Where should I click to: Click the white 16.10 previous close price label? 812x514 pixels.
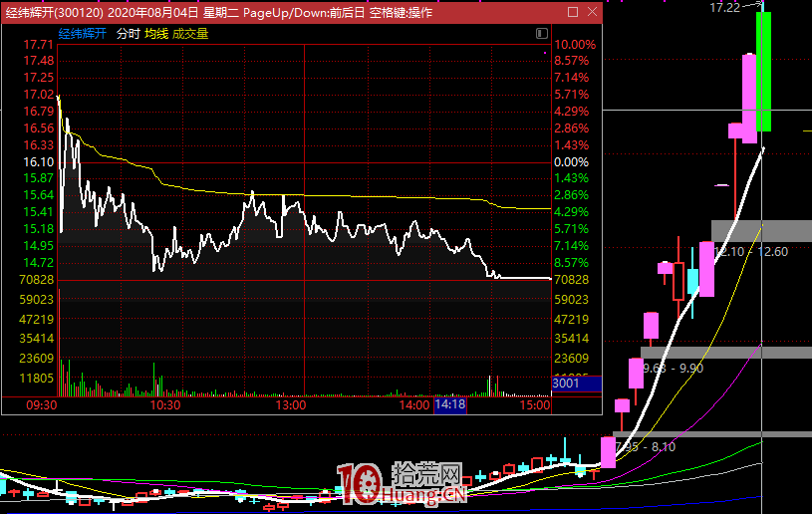coord(37,161)
